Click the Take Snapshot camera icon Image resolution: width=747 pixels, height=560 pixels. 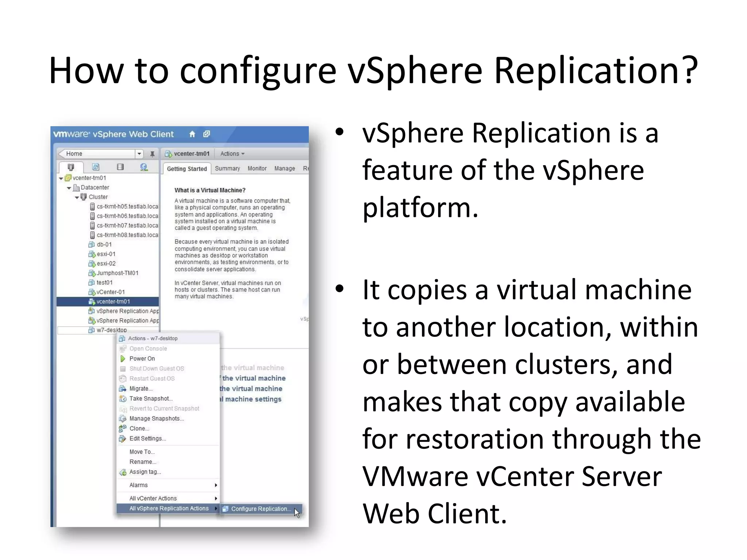pos(123,398)
